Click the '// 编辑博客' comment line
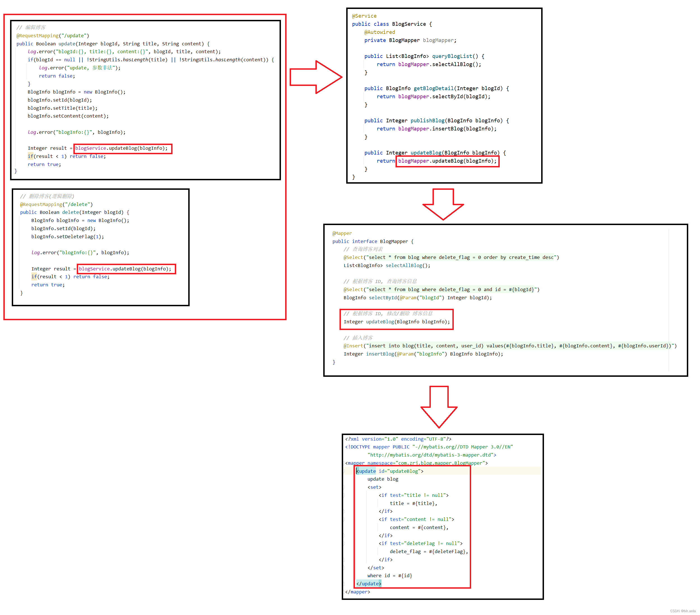The height and width of the screenshot is (615, 700). click(x=31, y=27)
